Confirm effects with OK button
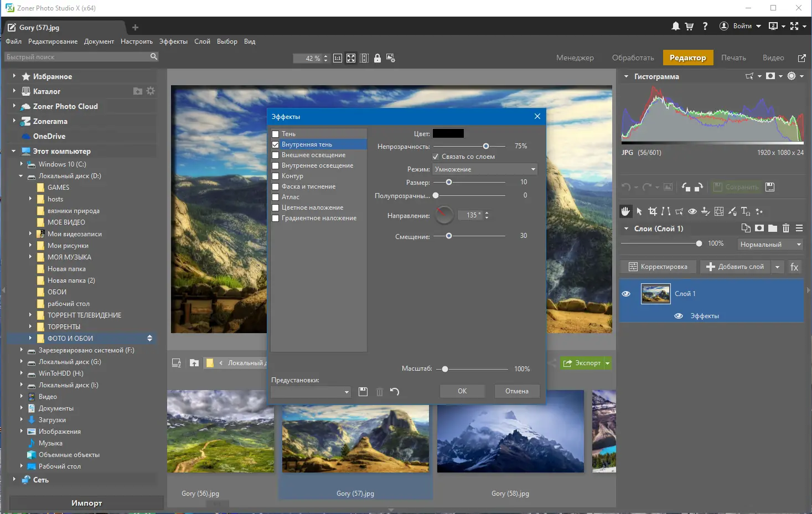Screen dimensions: 812x514 click(462, 391)
